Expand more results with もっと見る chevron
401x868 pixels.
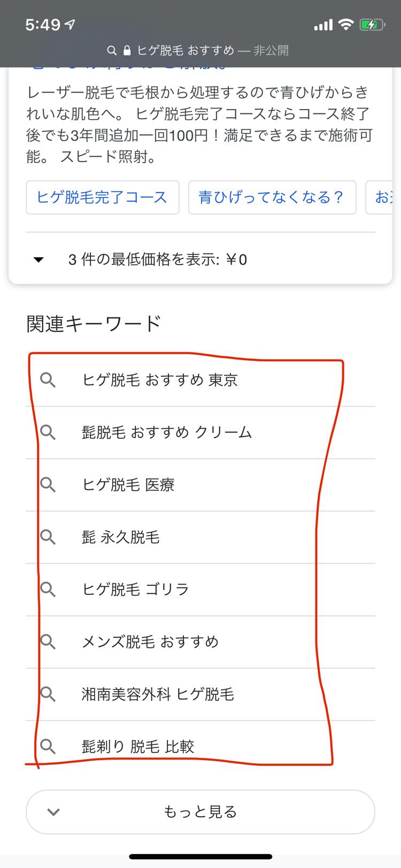point(53,812)
